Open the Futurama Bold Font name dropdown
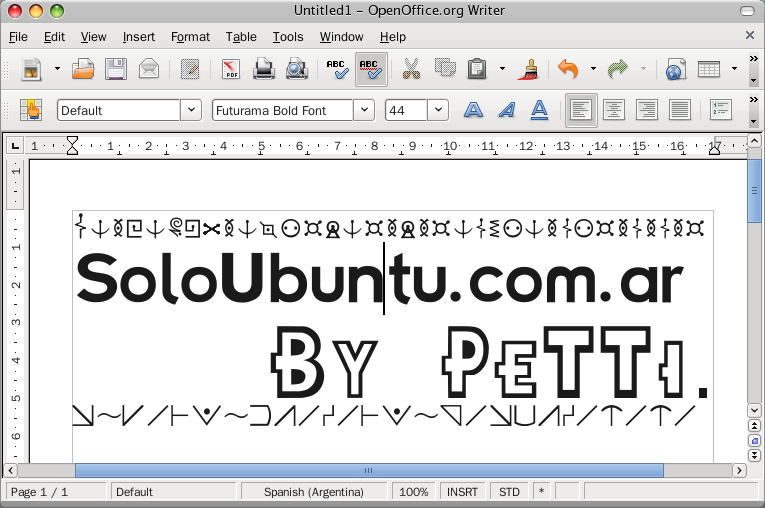 tap(364, 110)
